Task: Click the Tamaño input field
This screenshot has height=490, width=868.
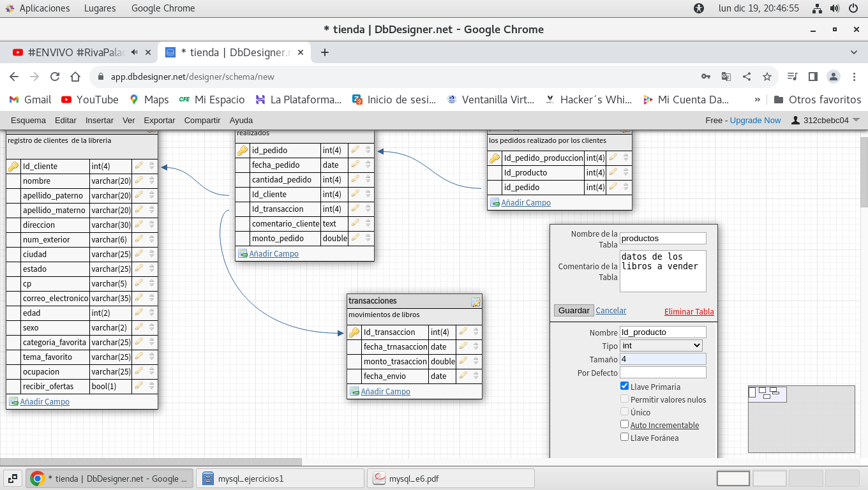Action: point(662,359)
